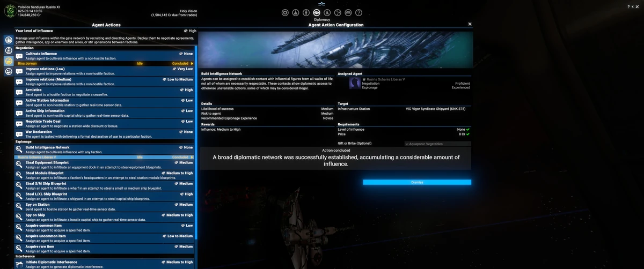Select Active Station Information action
644x269 pixels.
(x=105, y=102)
